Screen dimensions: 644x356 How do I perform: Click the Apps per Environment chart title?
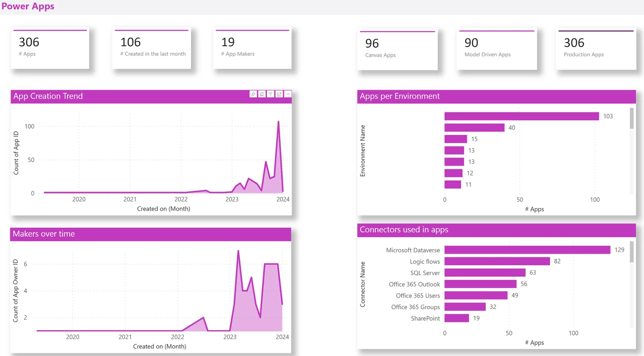coord(400,96)
